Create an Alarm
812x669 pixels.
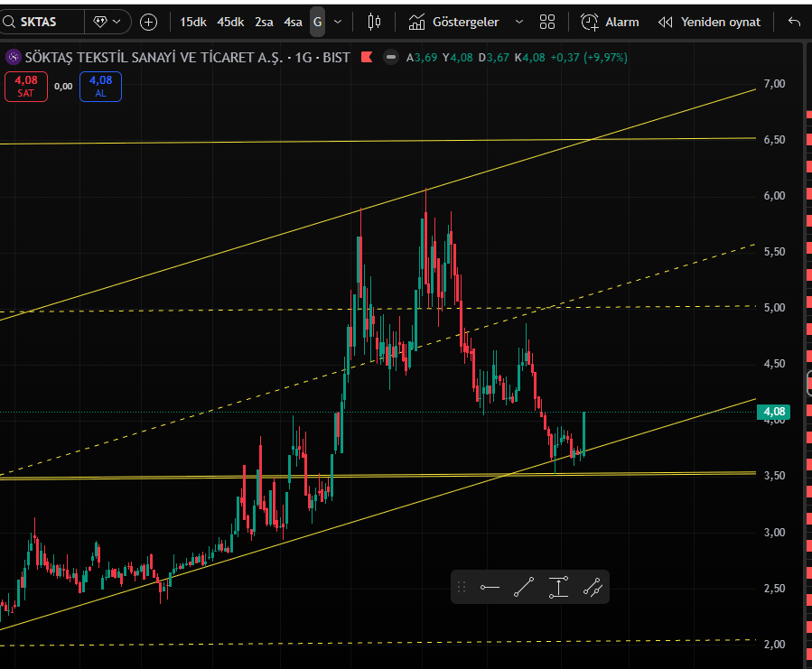610,22
